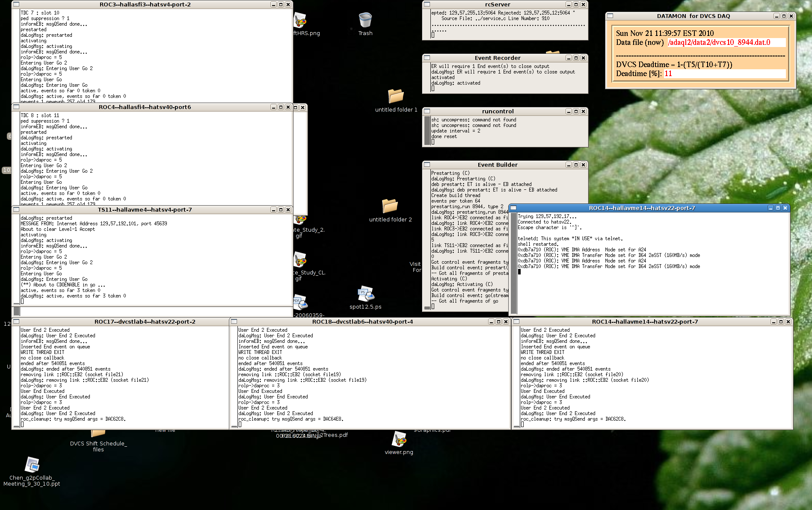Select the spot12.5.ps file icon

point(365,294)
